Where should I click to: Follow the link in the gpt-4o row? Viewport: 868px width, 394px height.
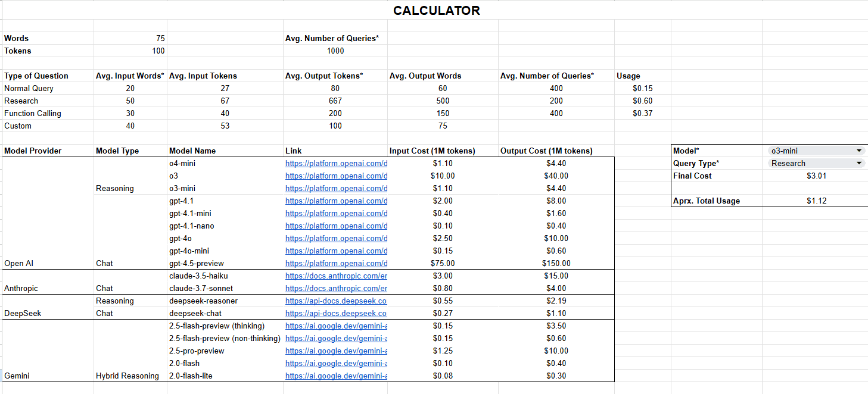(x=337, y=238)
